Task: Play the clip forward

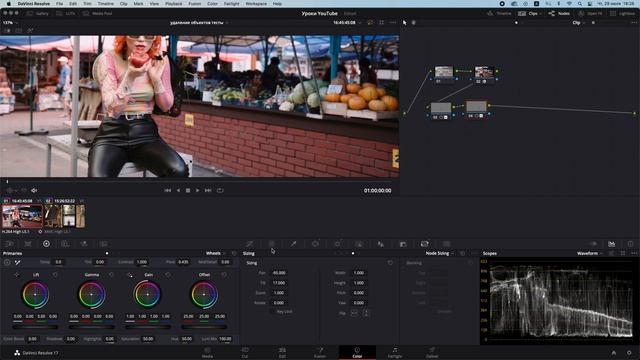Action: click(x=198, y=190)
